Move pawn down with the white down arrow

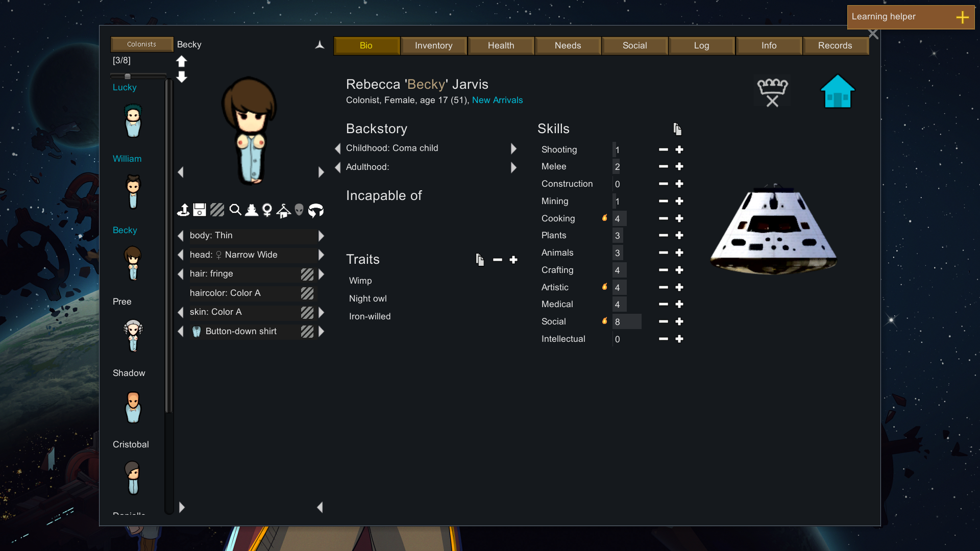pos(181,77)
